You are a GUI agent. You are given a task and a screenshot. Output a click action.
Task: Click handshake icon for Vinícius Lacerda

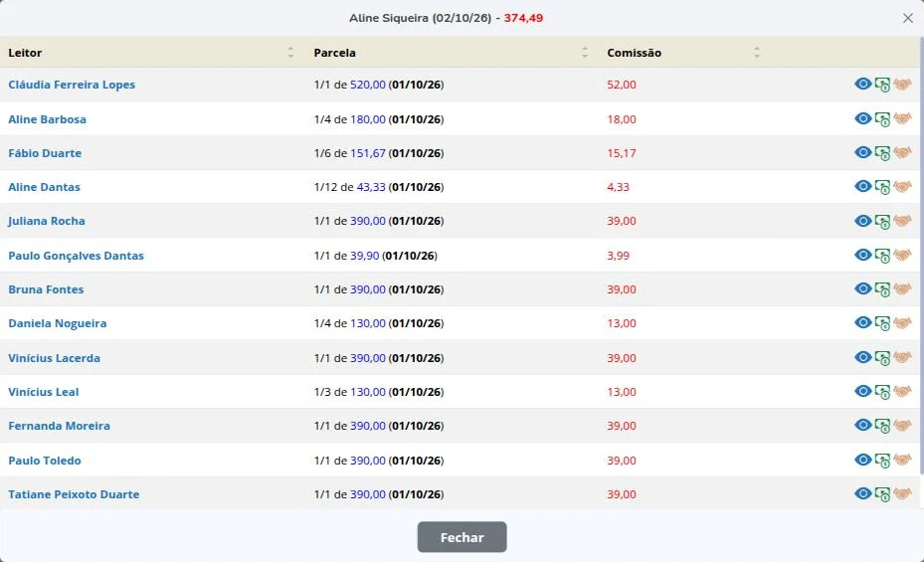tap(902, 357)
